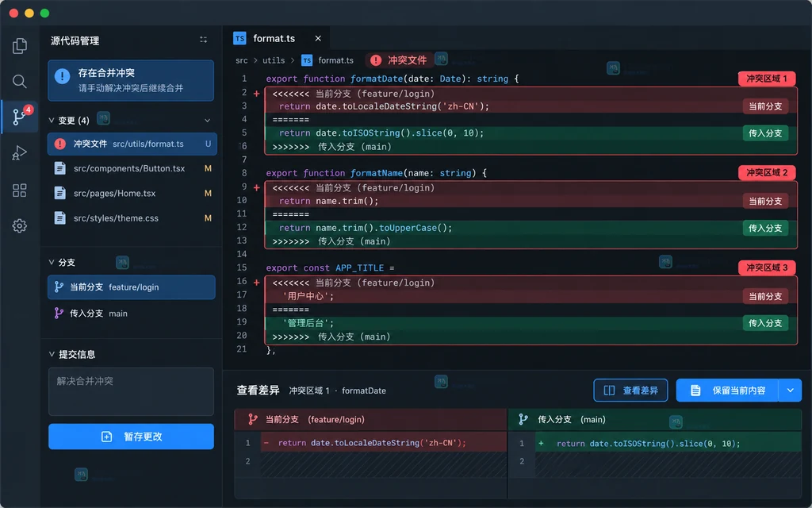
Task: Click the 冲突区域 3 label
Action: [x=767, y=267]
